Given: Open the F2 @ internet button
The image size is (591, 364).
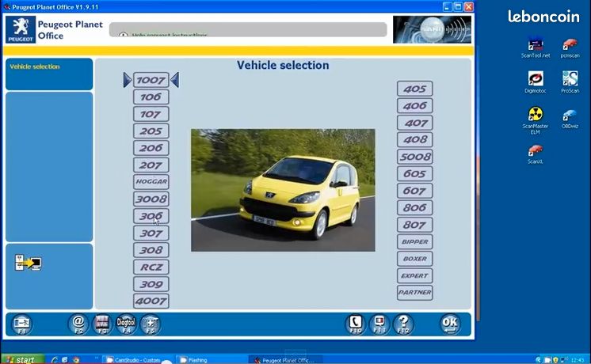Looking at the screenshot, I should click(78, 324).
